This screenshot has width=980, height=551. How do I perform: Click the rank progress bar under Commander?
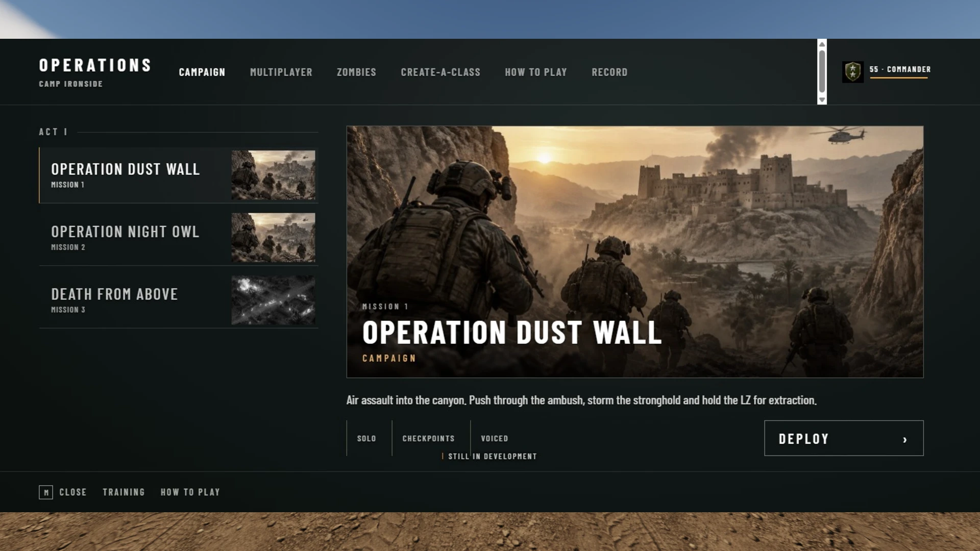click(899, 78)
